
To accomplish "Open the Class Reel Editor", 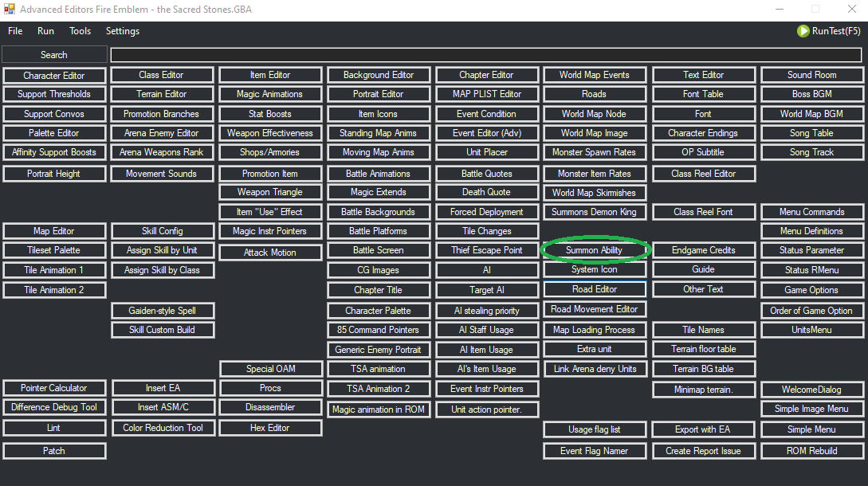I will pyautogui.click(x=703, y=174).
